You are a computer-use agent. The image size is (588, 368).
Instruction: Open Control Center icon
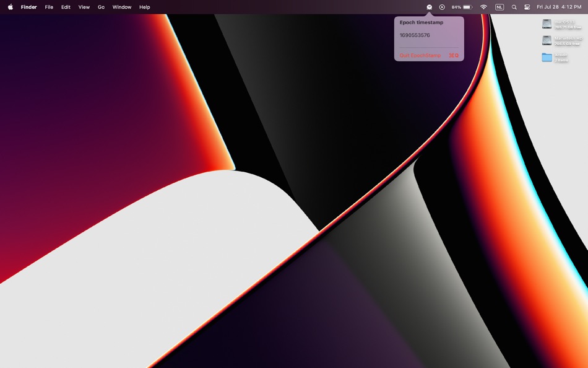click(x=527, y=7)
